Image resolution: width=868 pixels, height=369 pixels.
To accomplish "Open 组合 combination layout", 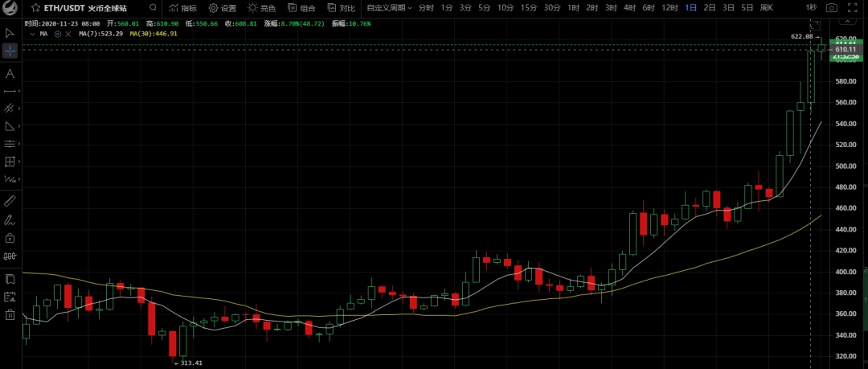I will (x=301, y=8).
